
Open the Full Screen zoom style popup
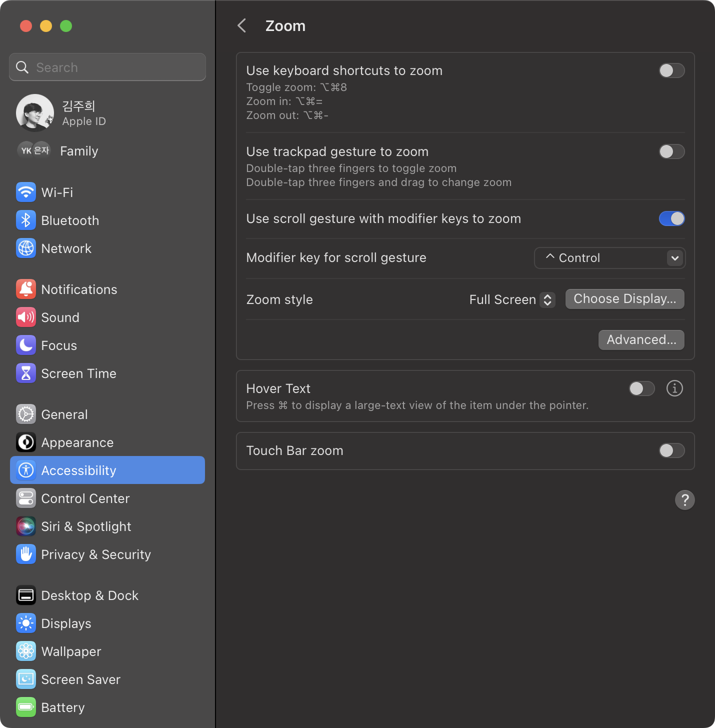pos(512,299)
